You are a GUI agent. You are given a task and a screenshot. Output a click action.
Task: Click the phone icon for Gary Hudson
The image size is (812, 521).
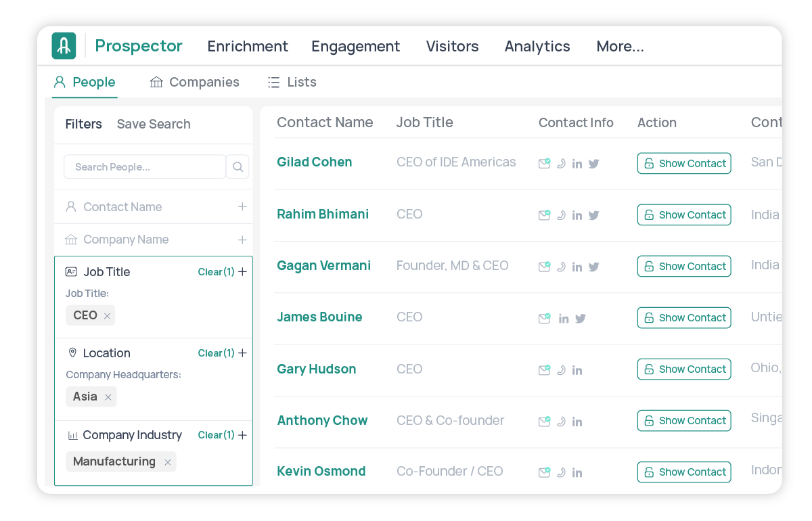[x=561, y=369]
